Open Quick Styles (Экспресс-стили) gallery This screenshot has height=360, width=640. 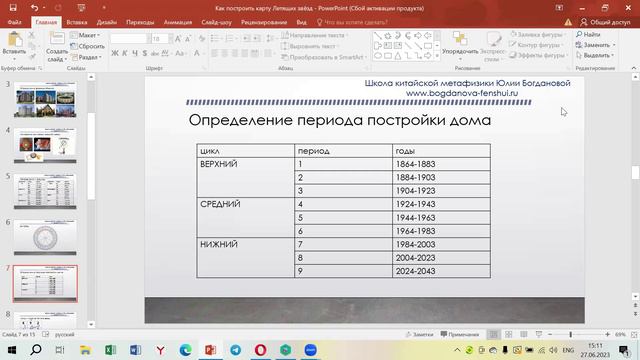(493, 47)
